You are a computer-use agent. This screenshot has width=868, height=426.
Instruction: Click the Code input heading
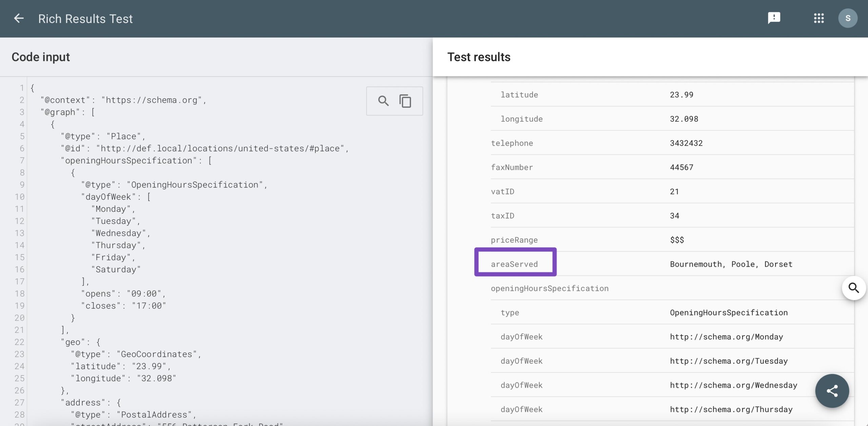(41, 57)
